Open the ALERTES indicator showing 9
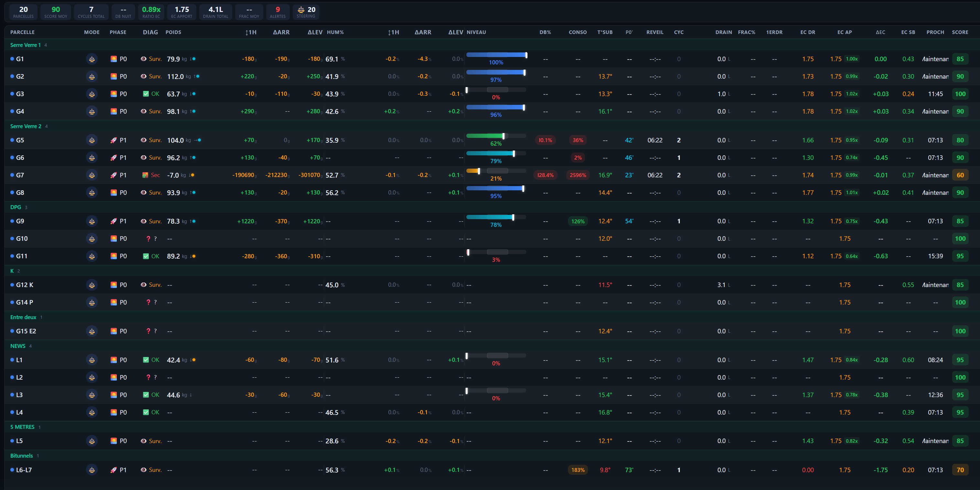 tap(277, 12)
